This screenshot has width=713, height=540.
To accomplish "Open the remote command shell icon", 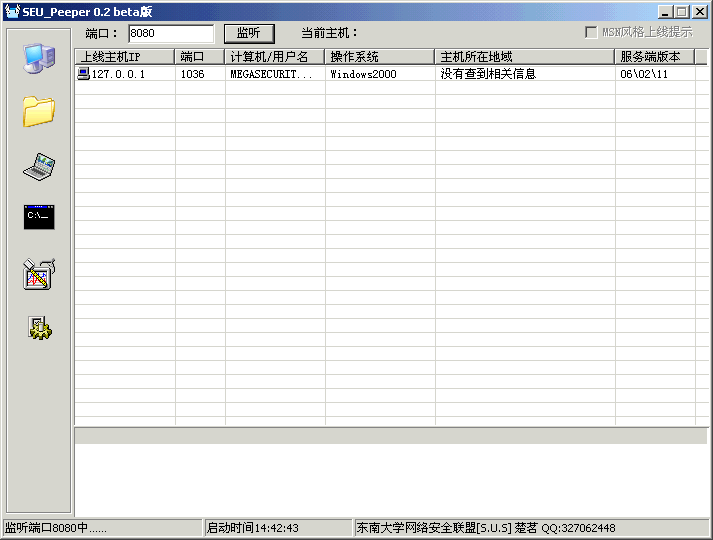I will pyautogui.click(x=39, y=217).
